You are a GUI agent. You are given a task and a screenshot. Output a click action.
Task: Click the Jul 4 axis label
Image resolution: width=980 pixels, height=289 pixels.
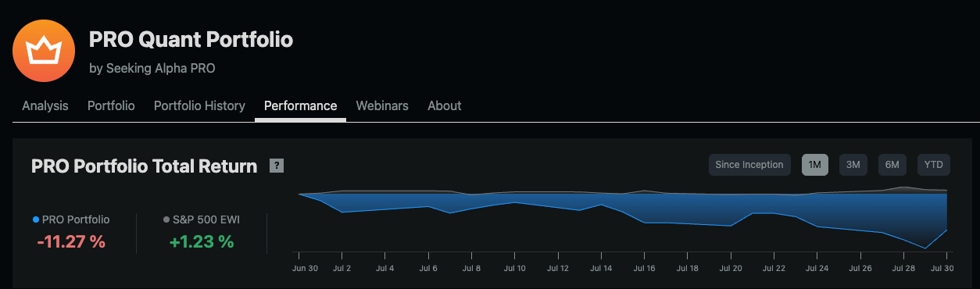(384, 268)
